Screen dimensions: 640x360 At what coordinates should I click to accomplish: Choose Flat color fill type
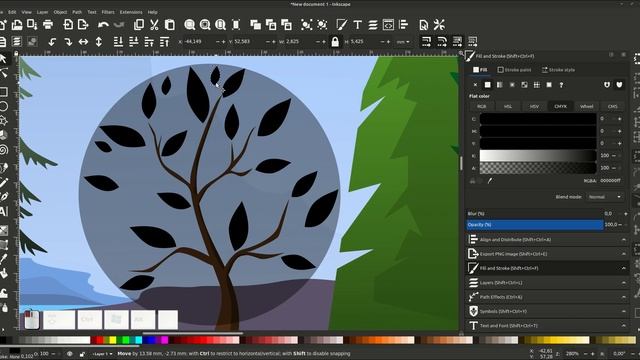tap(487, 85)
